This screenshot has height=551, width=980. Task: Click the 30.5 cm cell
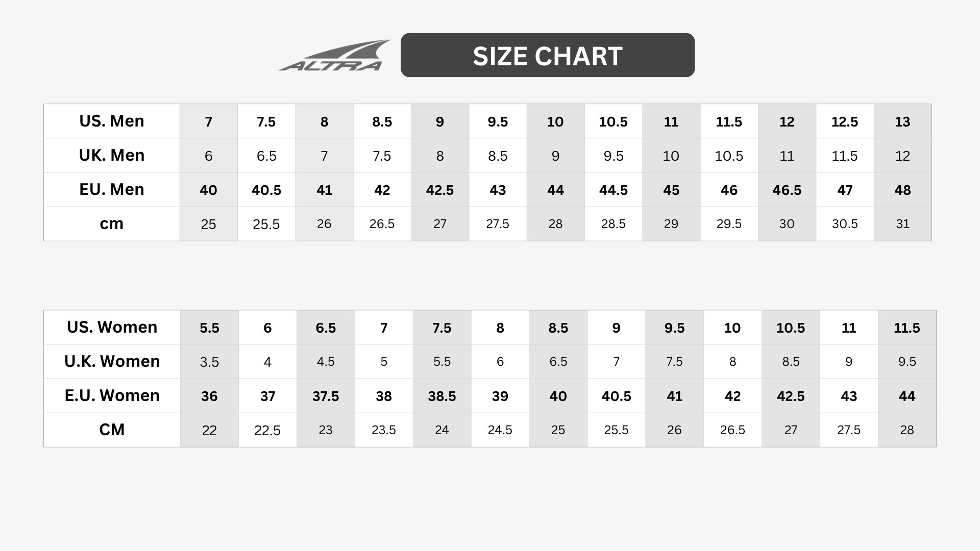[x=845, y=224]
